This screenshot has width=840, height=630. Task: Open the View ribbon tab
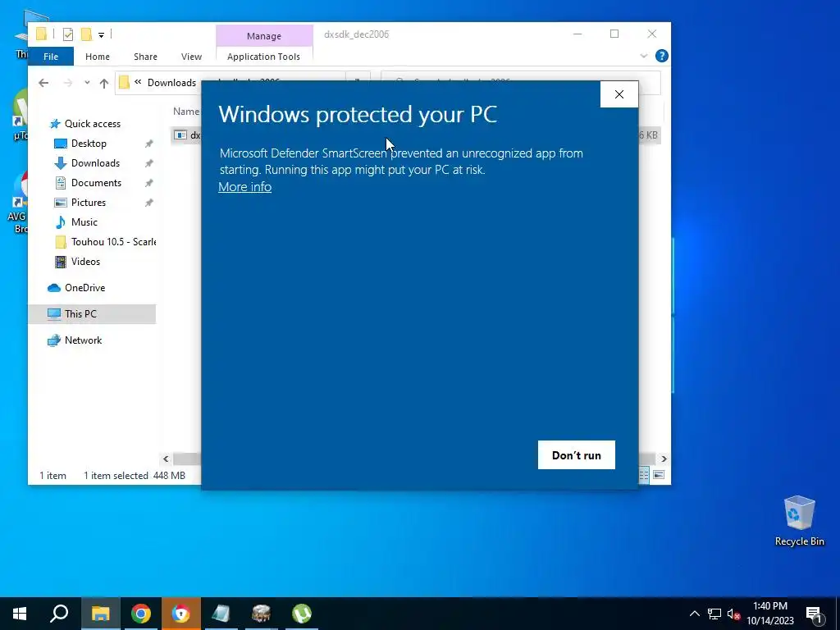(x=191, y=57)
